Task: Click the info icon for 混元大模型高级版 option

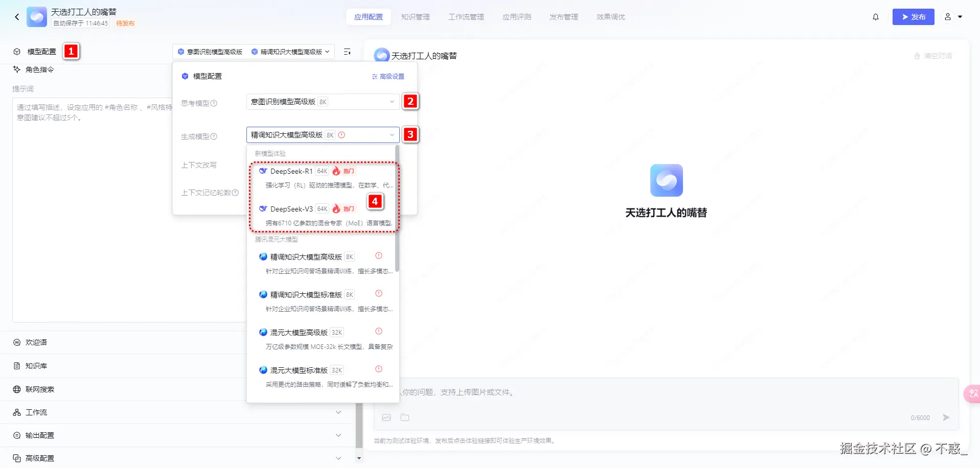Action: click(x=379, y=331)
